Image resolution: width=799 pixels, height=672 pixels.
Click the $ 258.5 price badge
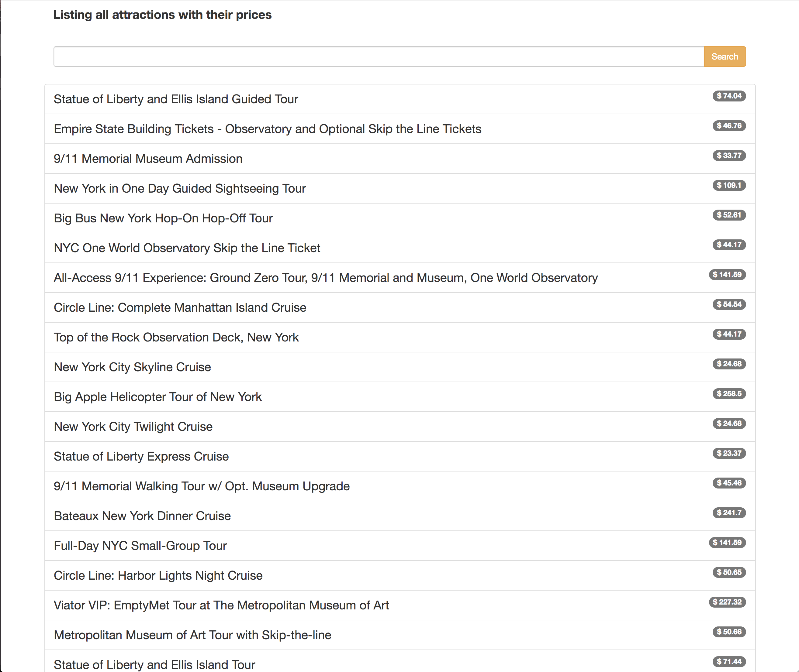(x=729, y=393)
